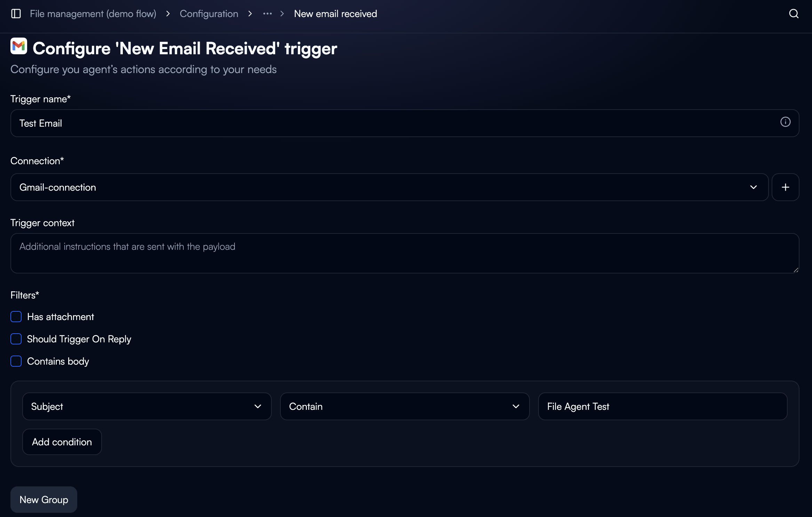Screen dimensions: 812x517
Task: Navigate to Configuration breadcrumb
Action: tap(209, 14)
